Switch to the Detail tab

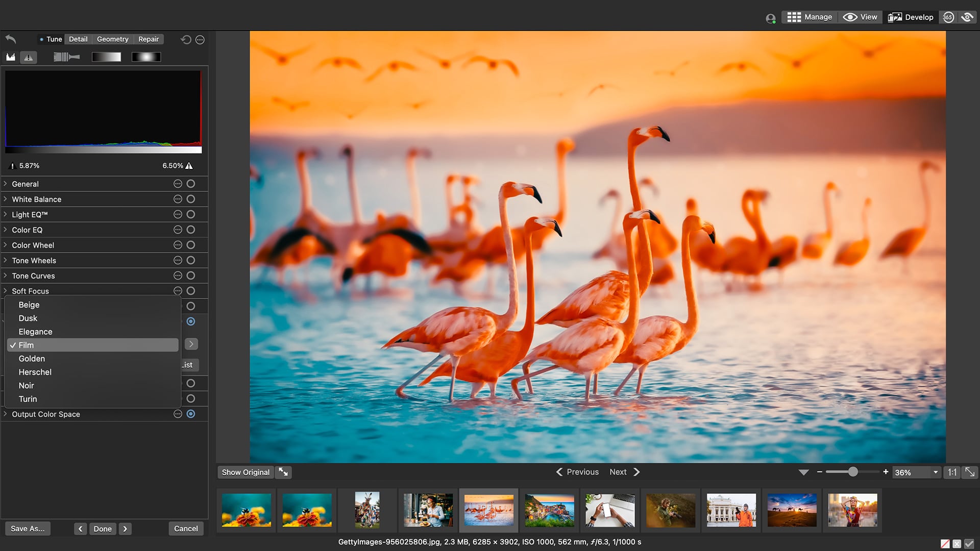click(78, 39)
